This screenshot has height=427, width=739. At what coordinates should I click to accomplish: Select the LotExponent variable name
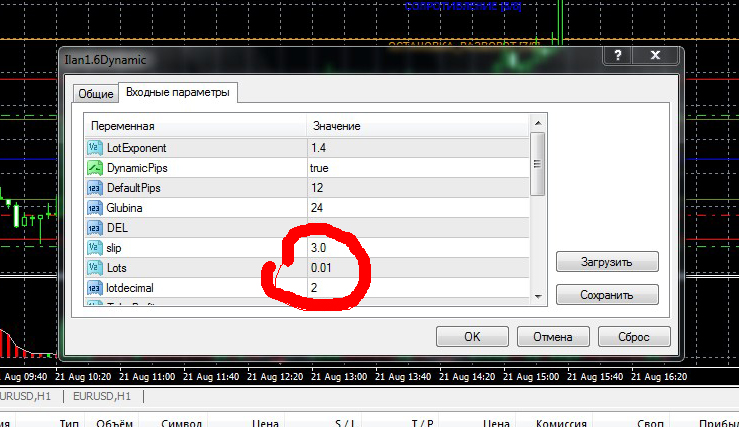pyautogui.click(x=136, y=148)
